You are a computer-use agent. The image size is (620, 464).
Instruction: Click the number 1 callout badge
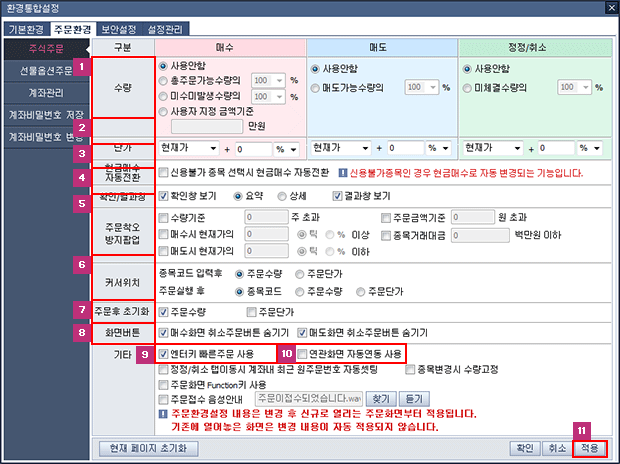82,66
